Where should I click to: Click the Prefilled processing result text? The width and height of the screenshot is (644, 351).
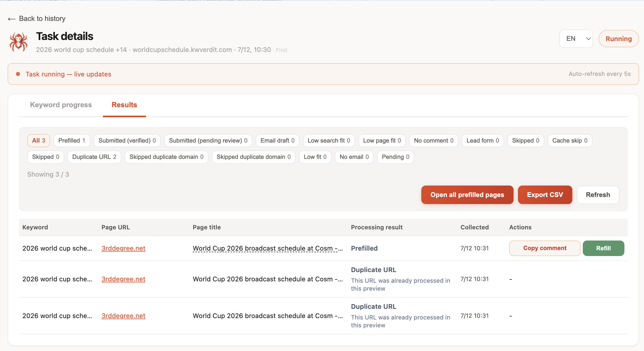pos(364,248)
